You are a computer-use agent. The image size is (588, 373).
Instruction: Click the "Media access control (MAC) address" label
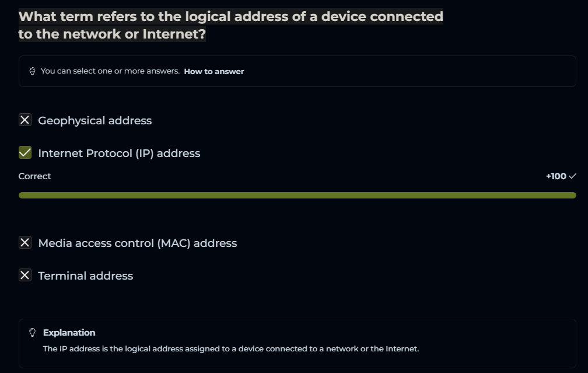137,243
